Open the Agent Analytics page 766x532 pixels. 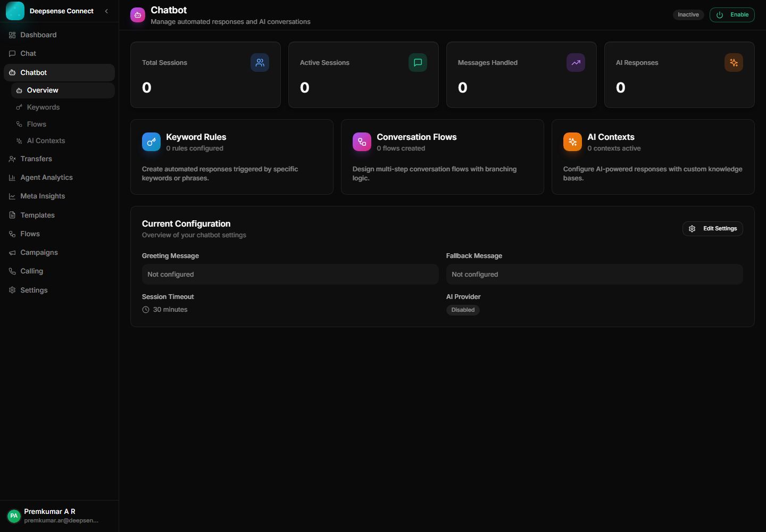click(x=46, y=178)
